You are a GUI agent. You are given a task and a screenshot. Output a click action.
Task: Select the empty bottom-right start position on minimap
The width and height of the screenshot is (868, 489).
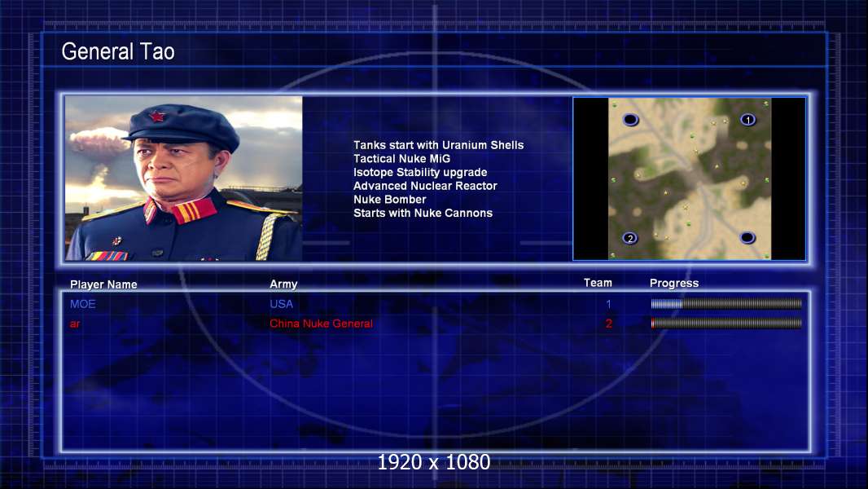pyautogui.click(x=747, y=238)
